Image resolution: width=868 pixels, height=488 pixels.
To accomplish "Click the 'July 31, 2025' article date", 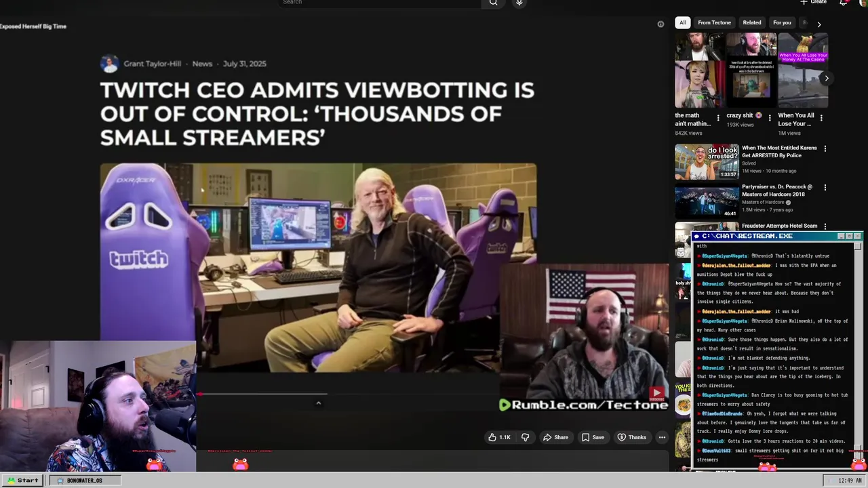I will pos(244,64).
